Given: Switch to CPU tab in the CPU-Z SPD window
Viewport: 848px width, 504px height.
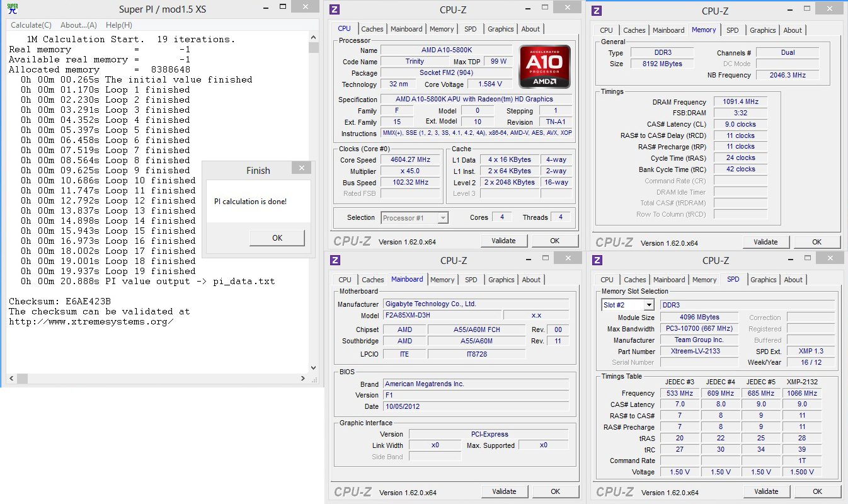Looking at the screenshot, I should [x=607, y=280].
